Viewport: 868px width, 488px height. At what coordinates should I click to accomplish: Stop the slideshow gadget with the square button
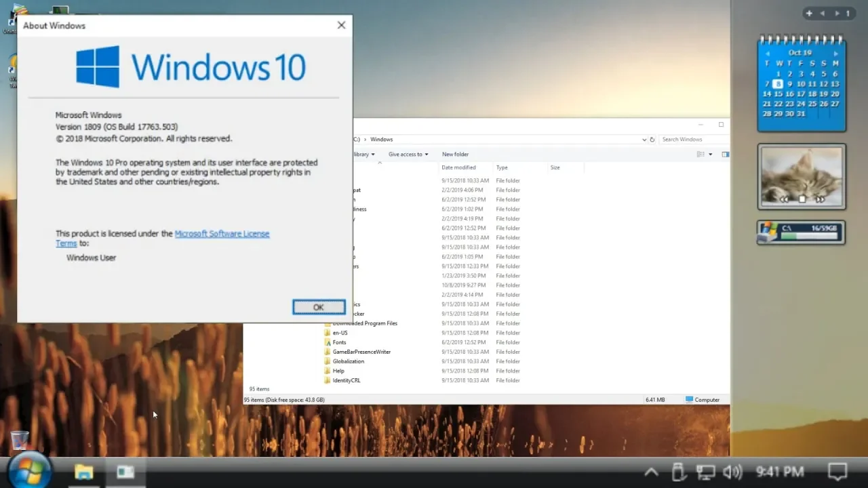(802, 199)
